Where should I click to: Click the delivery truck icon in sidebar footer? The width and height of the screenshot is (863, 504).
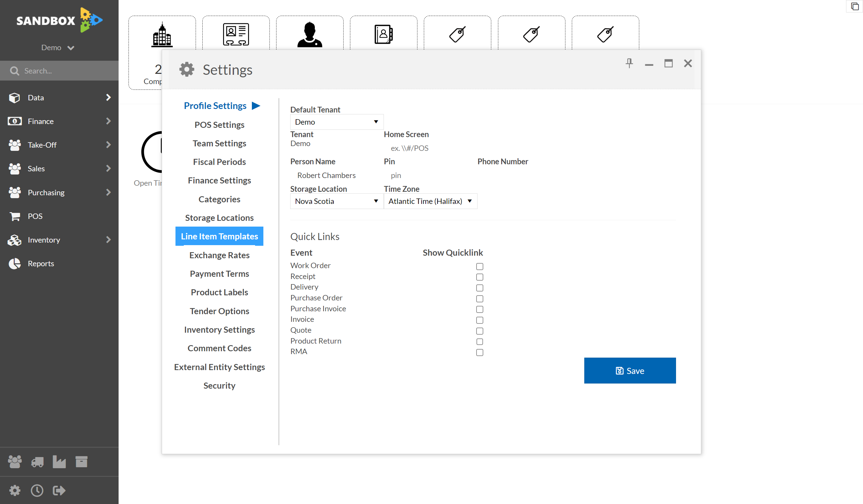(x=37, y=462)
